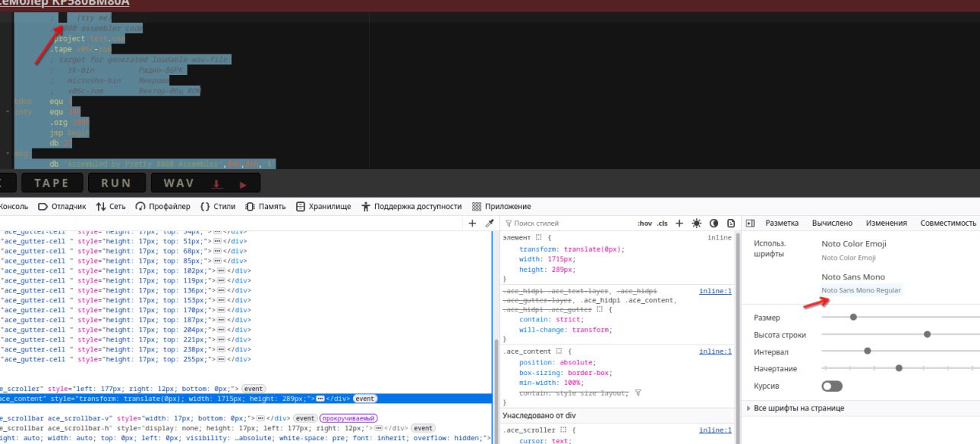Open the Сеть network tab
This screenshot has height=444, width=980.
click(111, 207)
